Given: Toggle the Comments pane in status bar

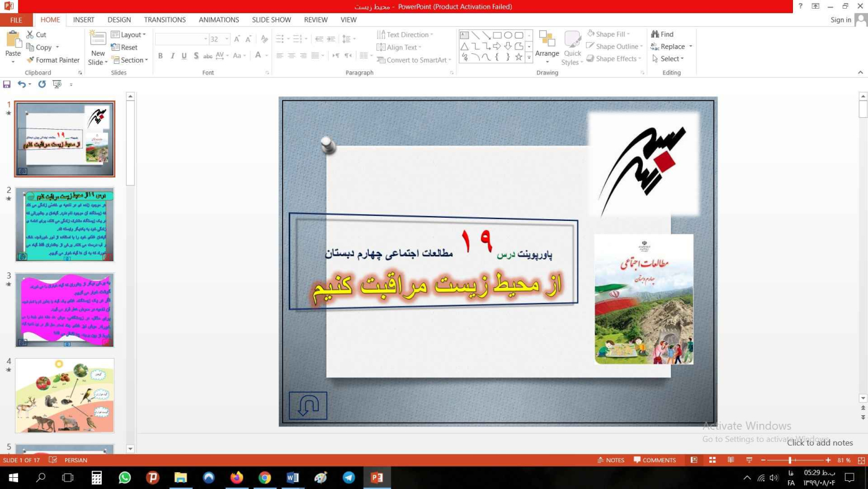Looking at the screenshot, I should tap(655, 460).
